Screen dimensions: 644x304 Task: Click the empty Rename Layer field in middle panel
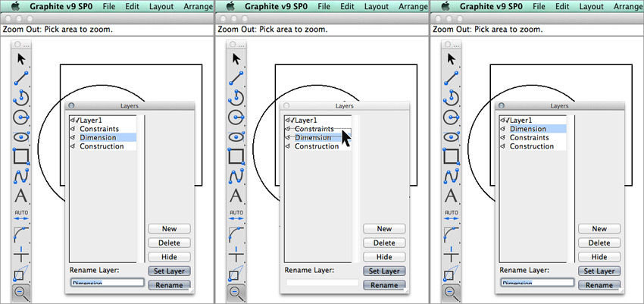click(322, 283)
